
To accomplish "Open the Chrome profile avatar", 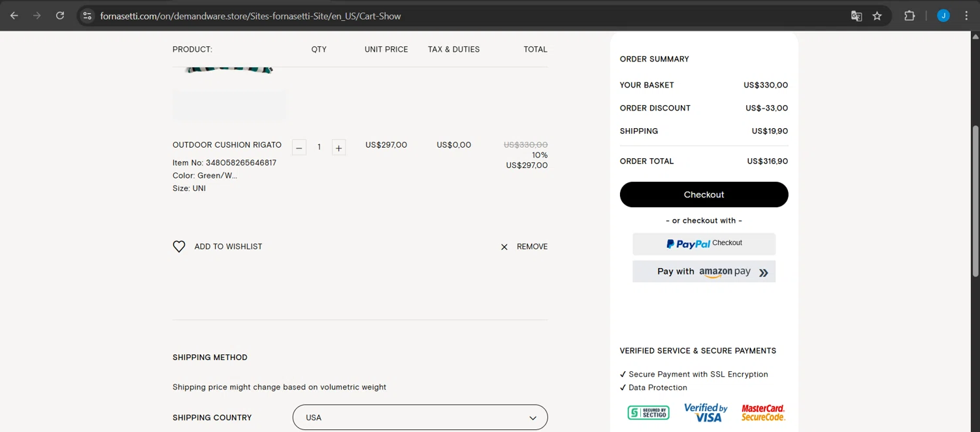I will tap(943, 16).
